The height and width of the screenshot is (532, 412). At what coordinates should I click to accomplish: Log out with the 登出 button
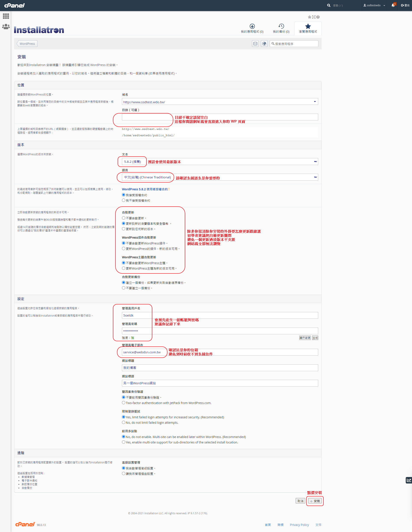point(405,5)
